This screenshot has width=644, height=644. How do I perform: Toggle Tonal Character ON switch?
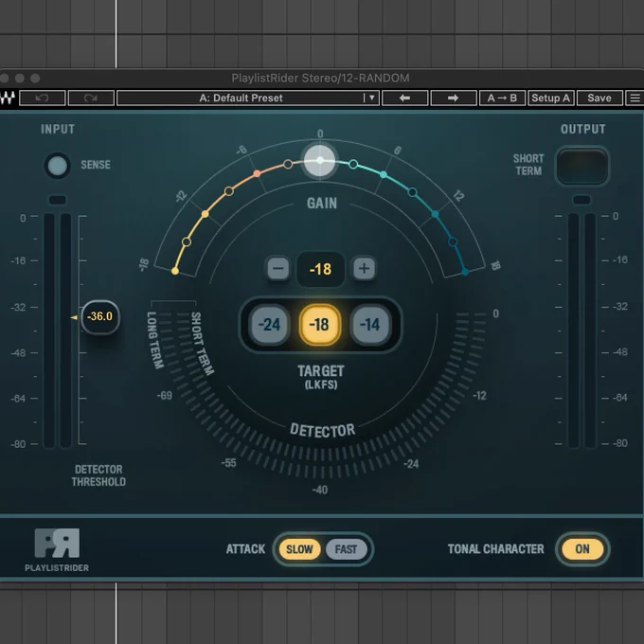coord(582,549)
